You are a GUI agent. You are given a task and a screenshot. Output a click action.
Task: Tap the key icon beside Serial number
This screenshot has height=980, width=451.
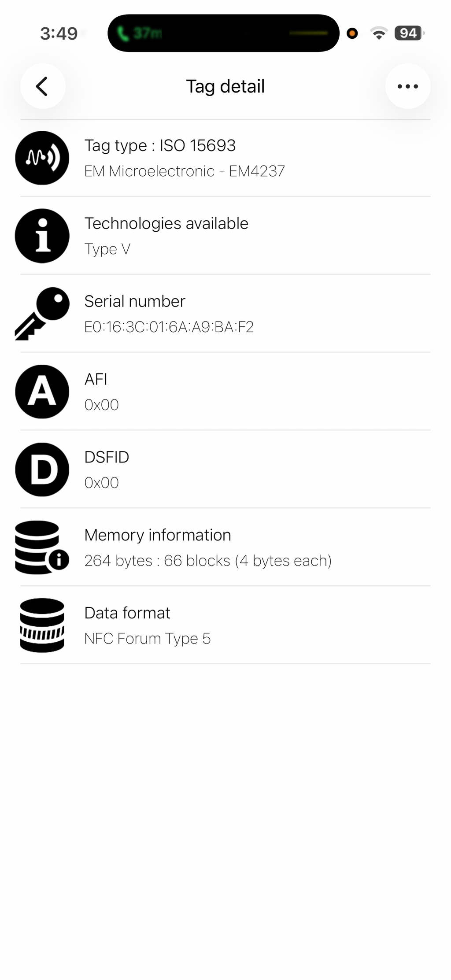tap(42, 314)
